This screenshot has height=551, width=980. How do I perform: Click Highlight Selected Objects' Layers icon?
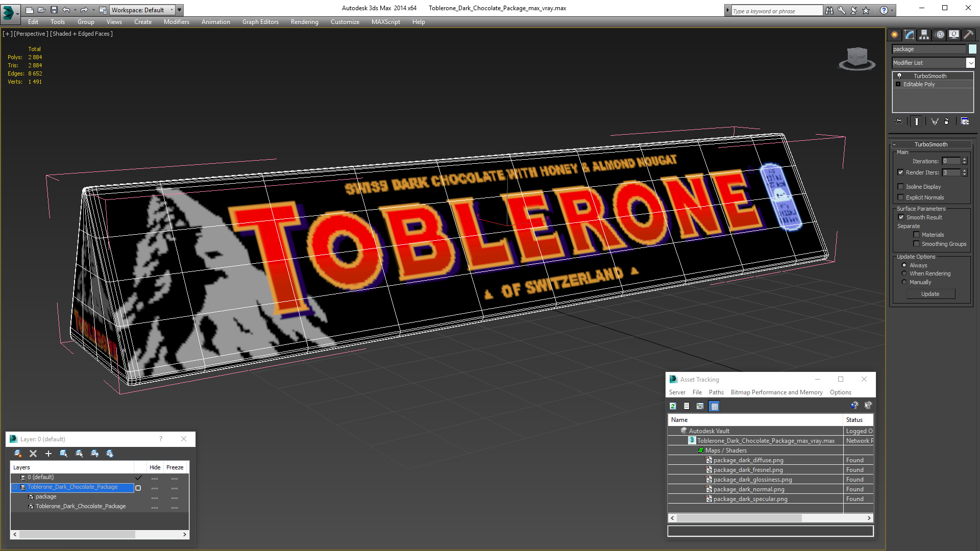(79, 454)
